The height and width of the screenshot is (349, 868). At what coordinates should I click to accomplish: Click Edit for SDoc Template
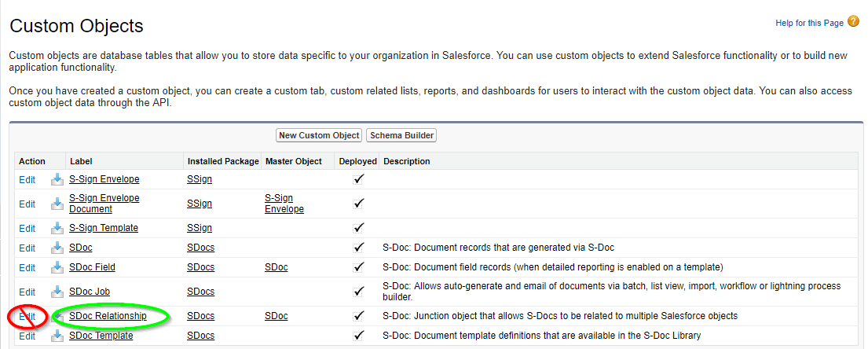tap(27, 336)
